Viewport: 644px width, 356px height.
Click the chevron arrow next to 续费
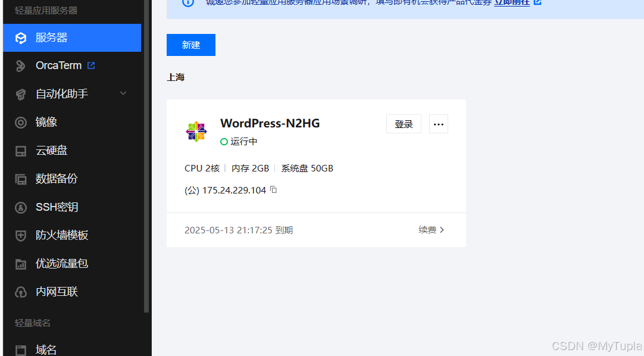(x=442, y=230)
